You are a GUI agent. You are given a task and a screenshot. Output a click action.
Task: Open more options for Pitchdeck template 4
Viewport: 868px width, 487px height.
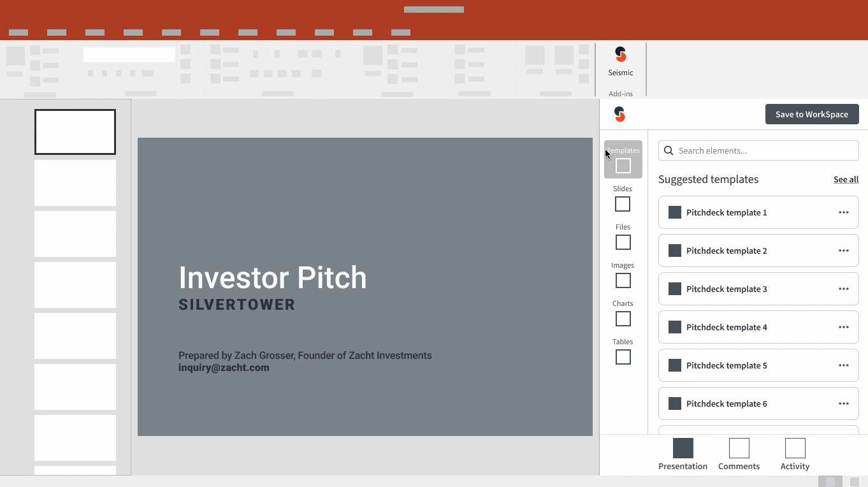[x=844, y=327]
